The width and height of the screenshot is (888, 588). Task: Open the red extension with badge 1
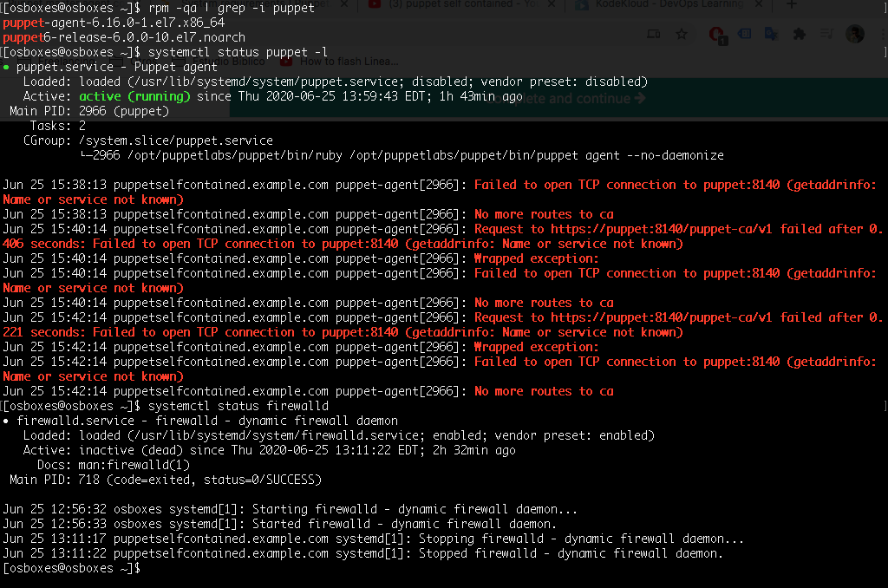click(716, 35)
